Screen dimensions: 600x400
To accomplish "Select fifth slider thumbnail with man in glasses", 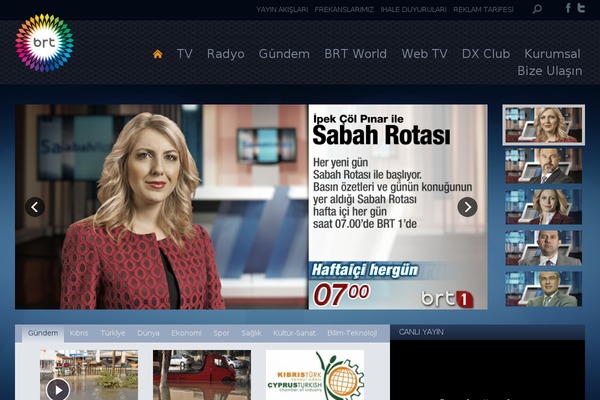I will [x=543, y=289].
